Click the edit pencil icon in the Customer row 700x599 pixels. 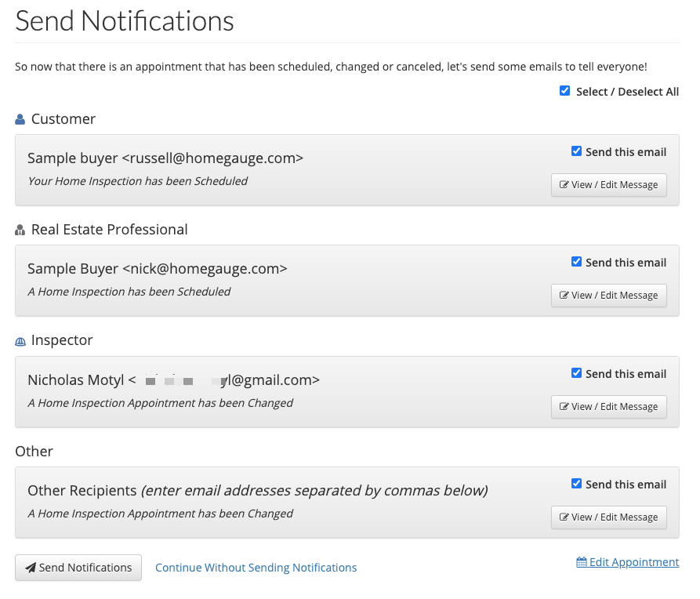coord(564,186)
